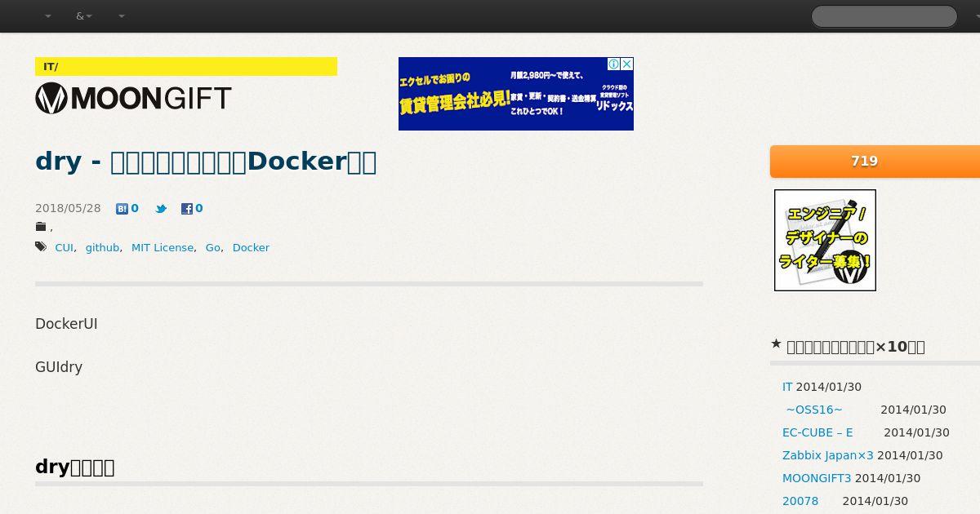980x514 pixels.
Task: Click the paragraph text "GUIdry"
Action: pyautogui.click(x=59, y=367)
